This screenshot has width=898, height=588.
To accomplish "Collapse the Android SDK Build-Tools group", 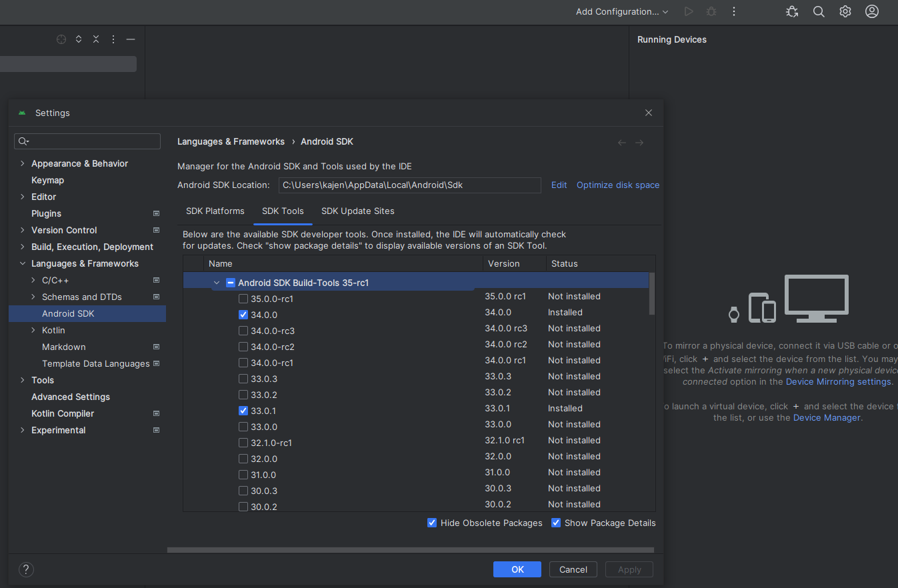I will point(217,283).
